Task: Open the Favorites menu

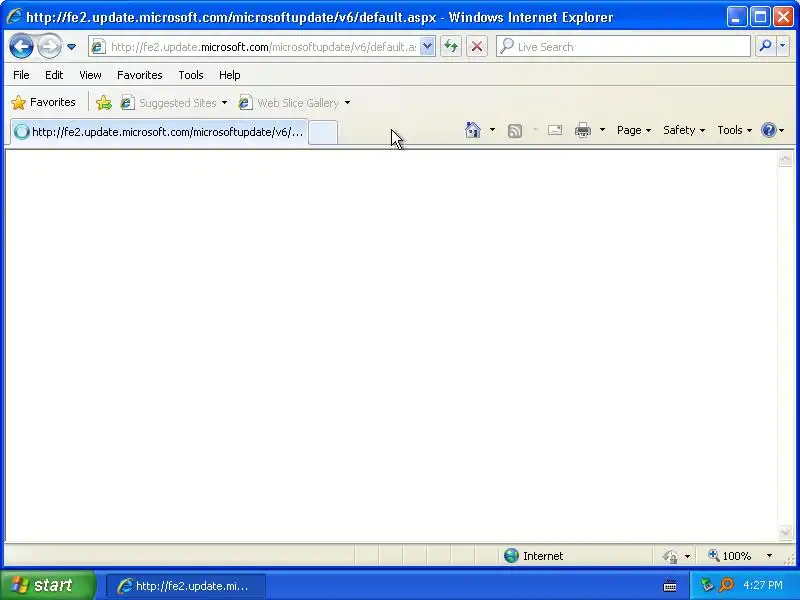Action: (139, 75)
